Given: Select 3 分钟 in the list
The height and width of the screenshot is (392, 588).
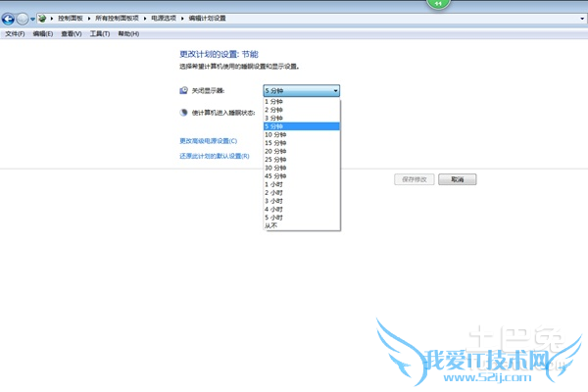Looking at the screenshot, I should coord(302,119).
